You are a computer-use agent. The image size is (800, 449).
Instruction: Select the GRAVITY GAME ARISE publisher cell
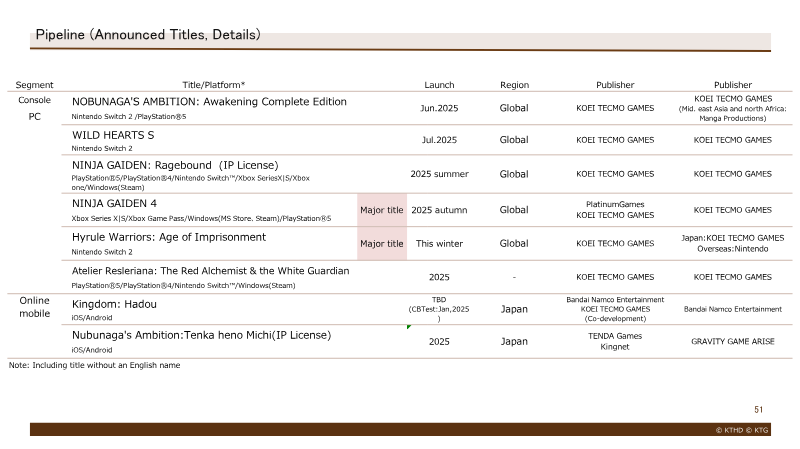[x=733, y=341]
